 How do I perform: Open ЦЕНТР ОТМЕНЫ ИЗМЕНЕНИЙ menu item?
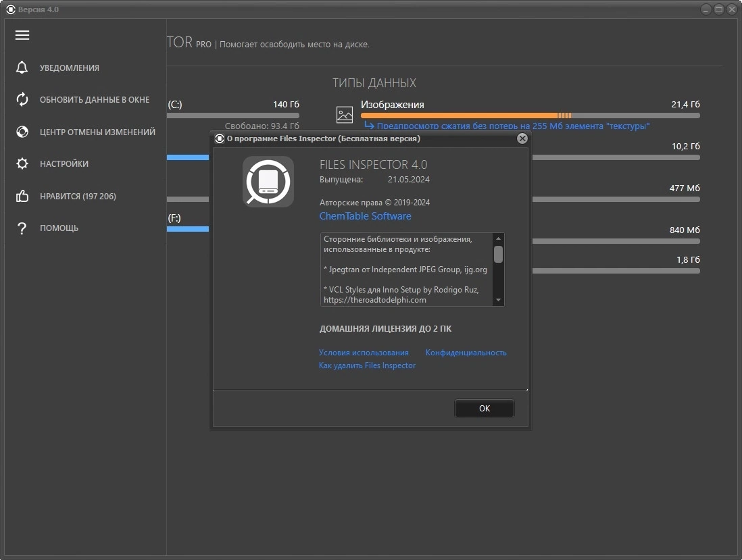97,132
